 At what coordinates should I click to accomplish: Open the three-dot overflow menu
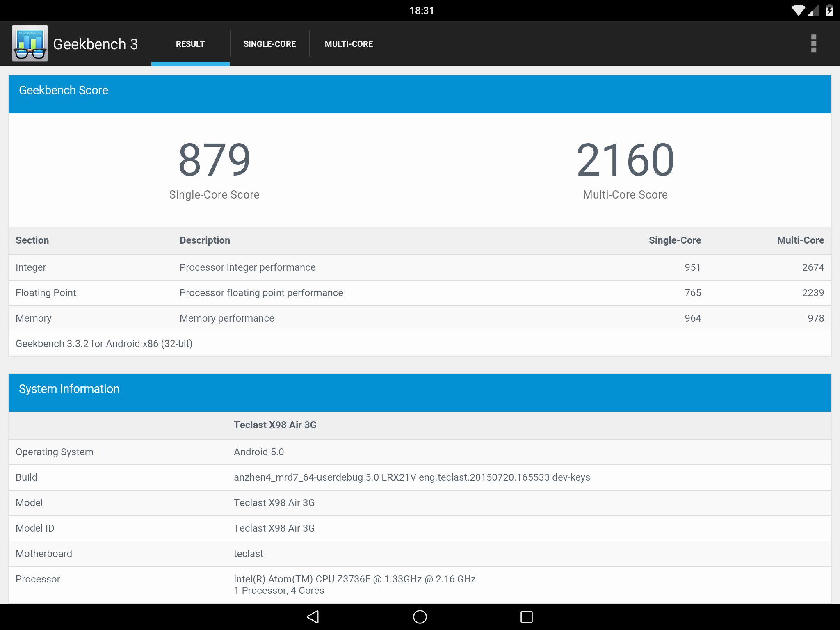point(814,43)
